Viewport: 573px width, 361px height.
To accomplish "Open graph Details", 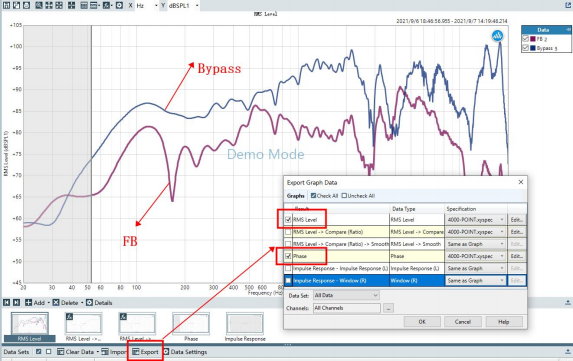I will [x=99, y=303].
